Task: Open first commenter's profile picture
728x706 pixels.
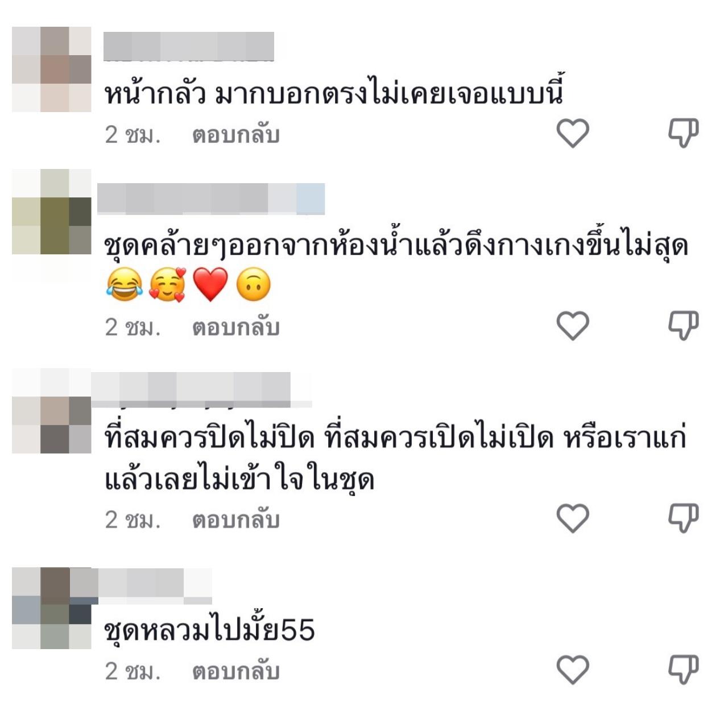Action: click(52, 69)
